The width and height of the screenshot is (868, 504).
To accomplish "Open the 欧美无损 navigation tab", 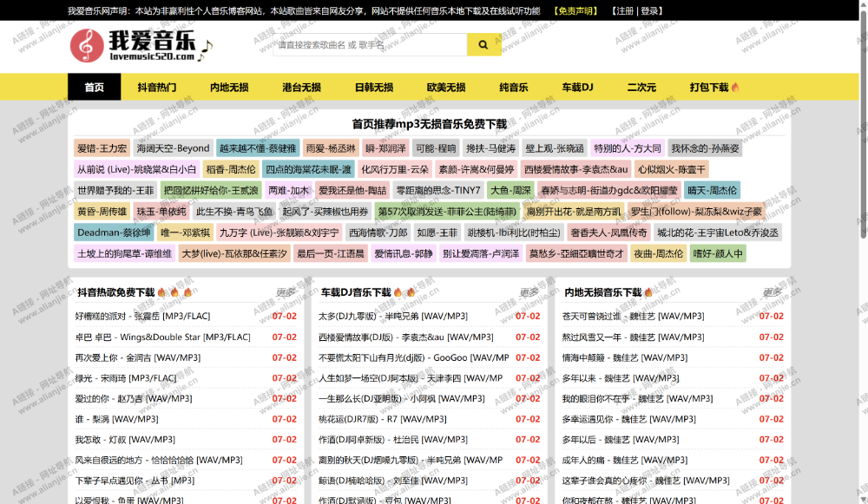I will click(x=446, y=87).
